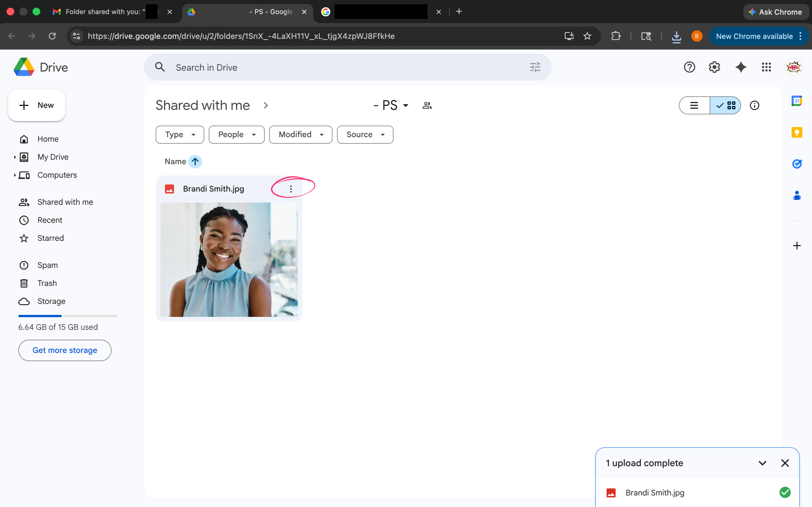Viewport: 812px width, 507px height.
Task: Click the Help question mark icon
Action: [x=689, y=67]
